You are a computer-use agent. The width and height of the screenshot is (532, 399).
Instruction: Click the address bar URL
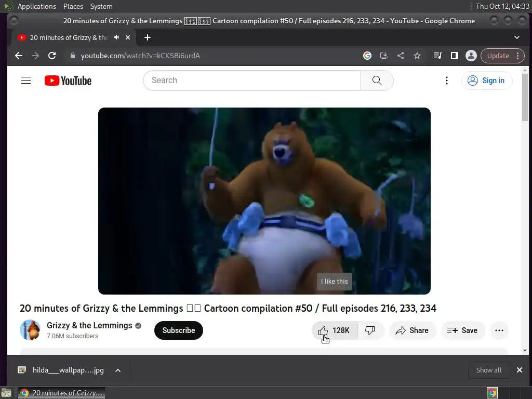tap(140, 56)
